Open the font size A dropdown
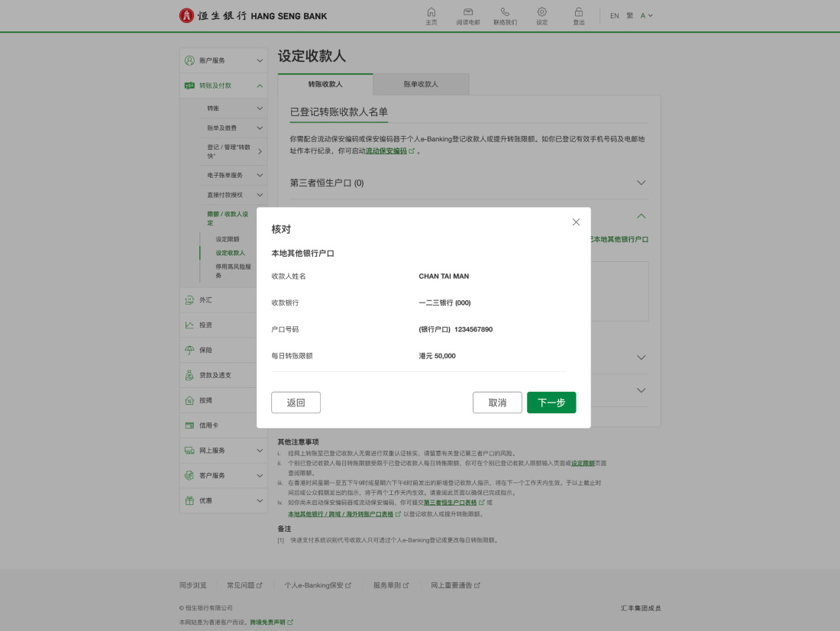The image size is (840, 631). tap(647, 16)
